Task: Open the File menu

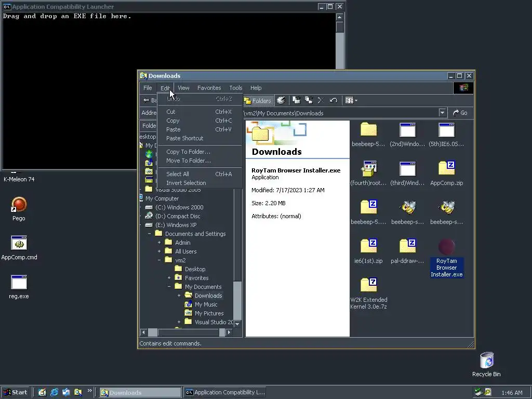Action: coord(148,88)
